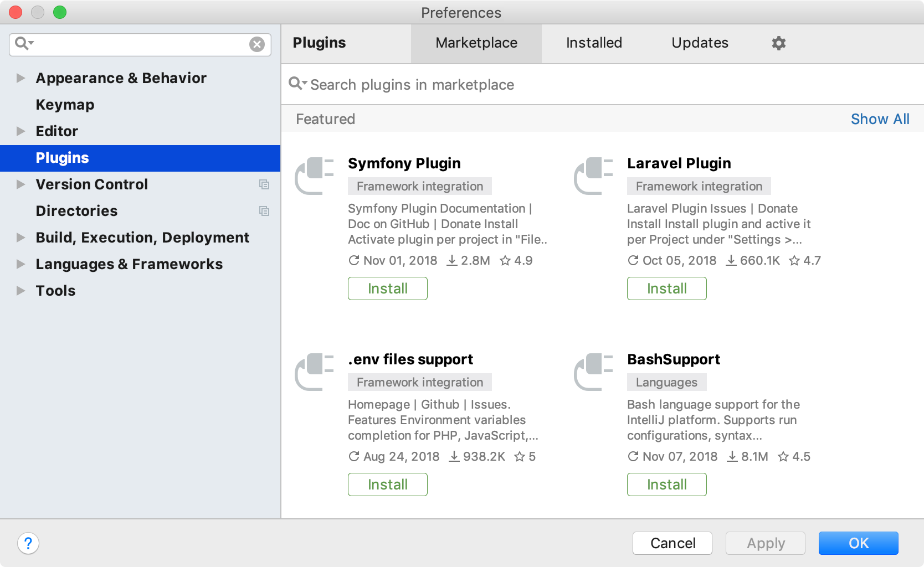Install the BashSupport plugin

667,484
